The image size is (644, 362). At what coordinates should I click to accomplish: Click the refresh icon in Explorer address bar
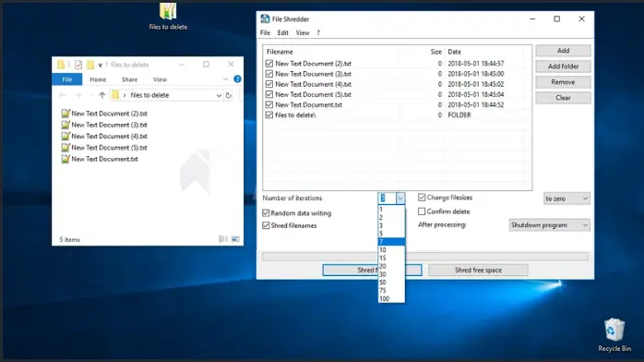[229, 95]
